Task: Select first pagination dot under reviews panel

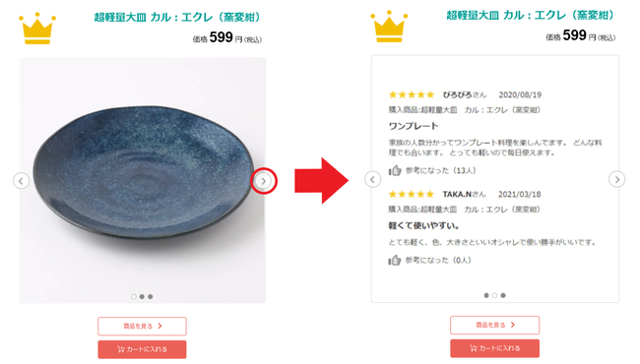Action: tap(486, 295)
